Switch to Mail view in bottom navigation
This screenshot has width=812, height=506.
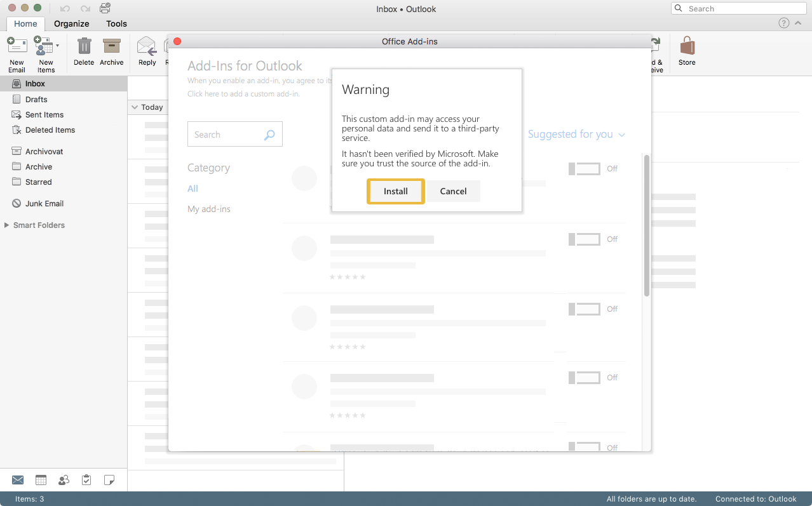point(18,480)
